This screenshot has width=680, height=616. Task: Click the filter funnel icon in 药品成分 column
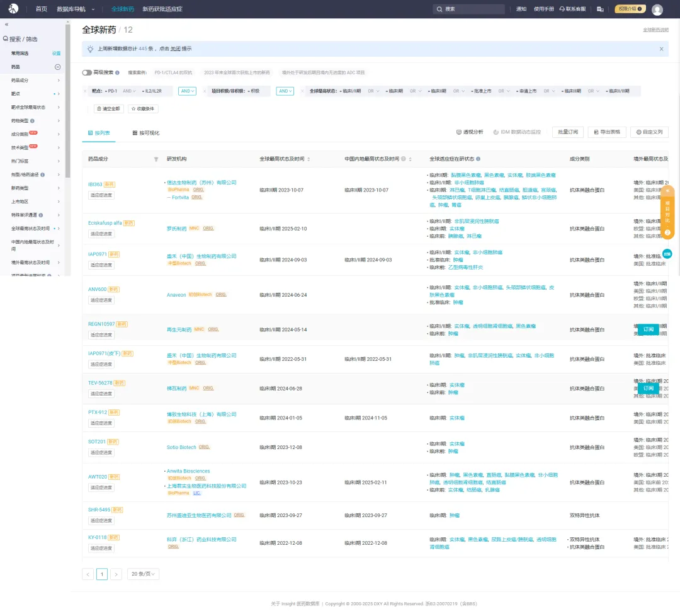click(x=156, y=159)
